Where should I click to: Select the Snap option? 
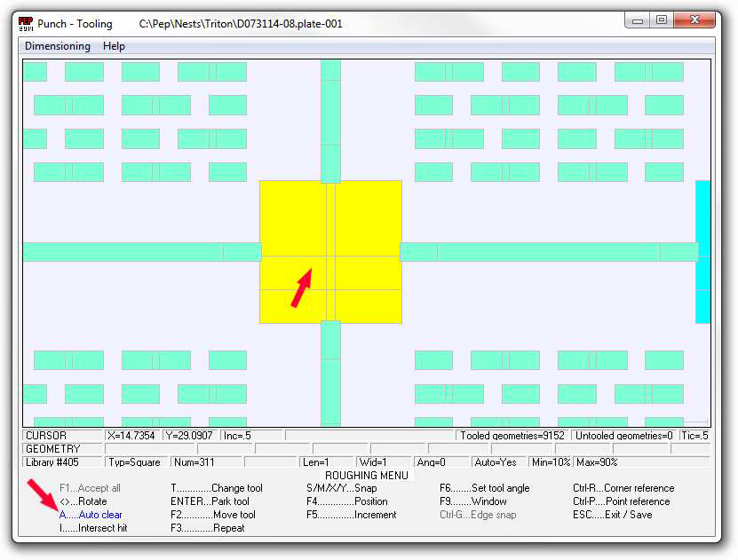point(341,488)
